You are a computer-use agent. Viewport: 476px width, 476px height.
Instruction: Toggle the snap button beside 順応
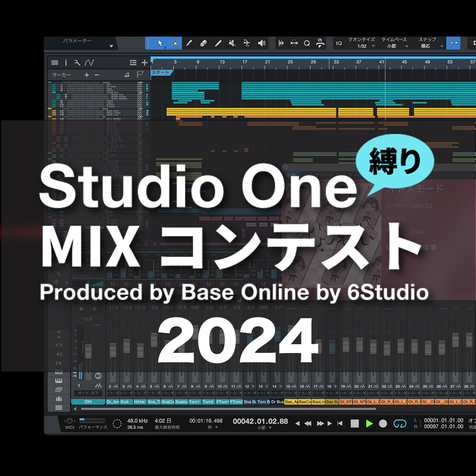[453, 43]
